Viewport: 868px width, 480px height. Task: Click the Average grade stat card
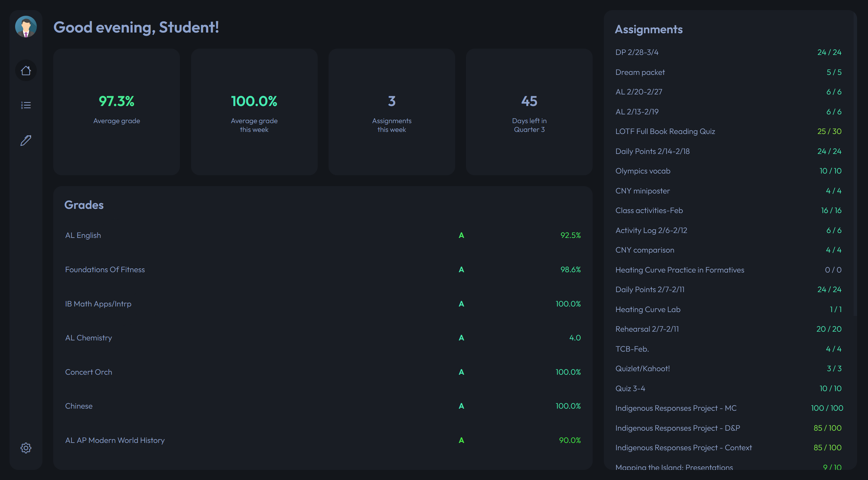click(116, 111)
